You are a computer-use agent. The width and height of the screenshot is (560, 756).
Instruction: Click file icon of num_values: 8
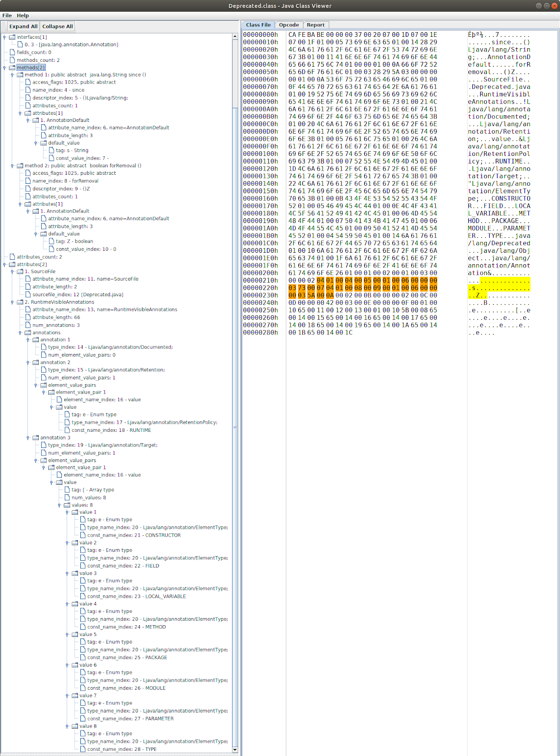point(67,498)
